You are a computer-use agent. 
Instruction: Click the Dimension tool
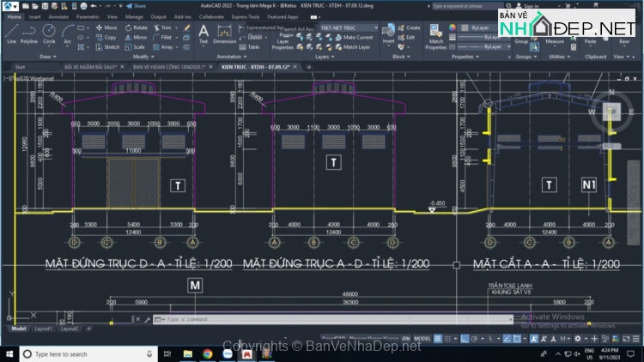(225, 33)
